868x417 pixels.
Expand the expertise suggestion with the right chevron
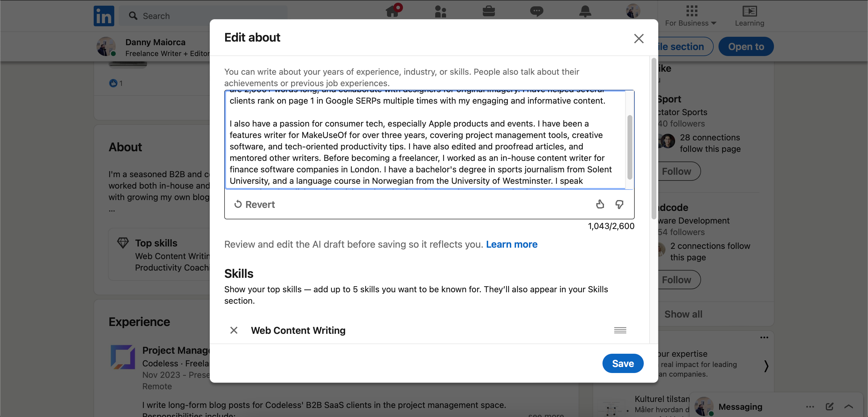click(766, 366)
